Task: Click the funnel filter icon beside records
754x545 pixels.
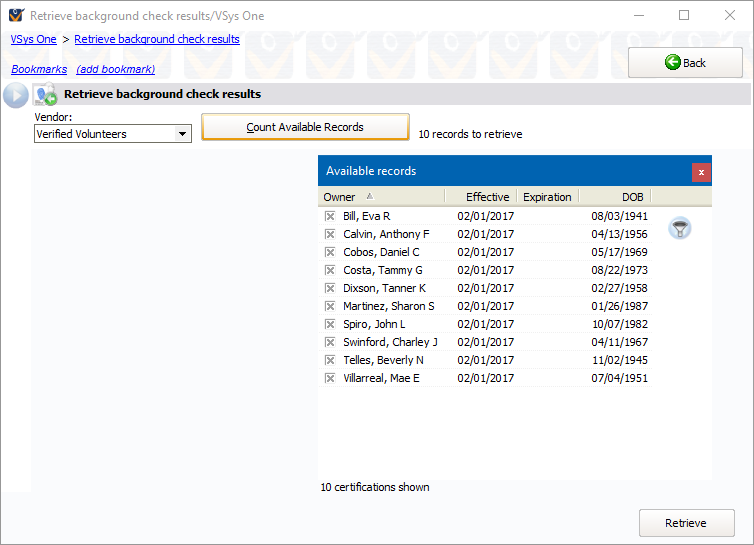Action: 680,229
